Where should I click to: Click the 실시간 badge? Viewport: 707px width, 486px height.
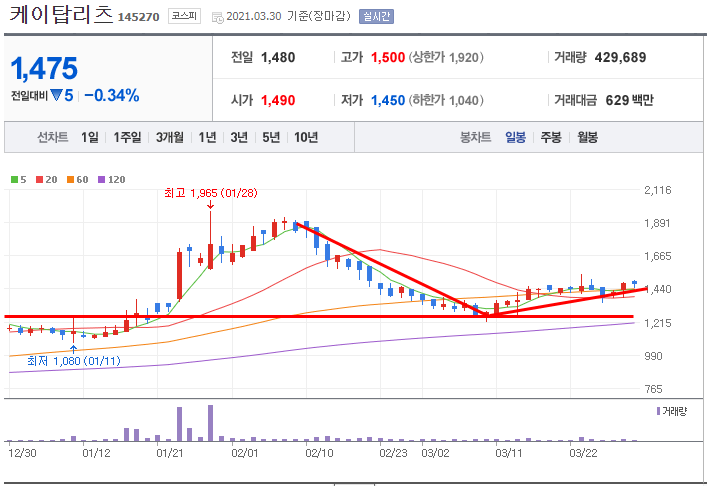(x=376, y=17)
